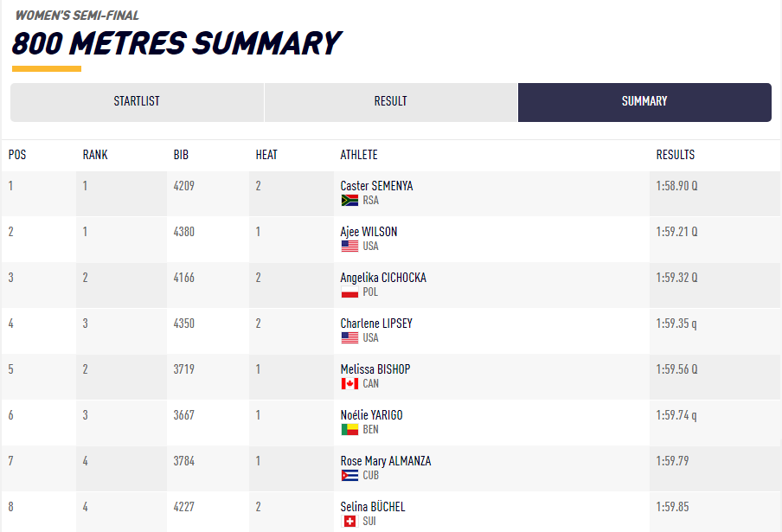Click the Cuba flag icon
This screenshot has width=782, height=532.
pyautogui.click(x=349, y=476)
